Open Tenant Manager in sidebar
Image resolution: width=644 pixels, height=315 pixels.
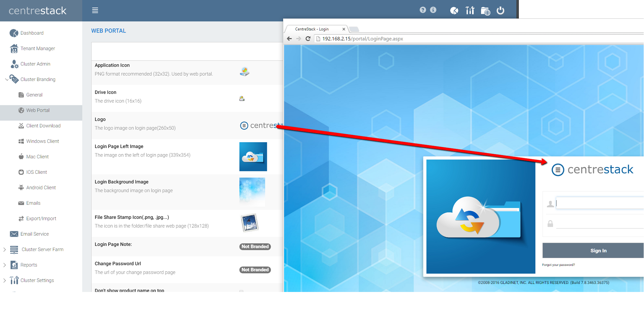click(38, 48)
